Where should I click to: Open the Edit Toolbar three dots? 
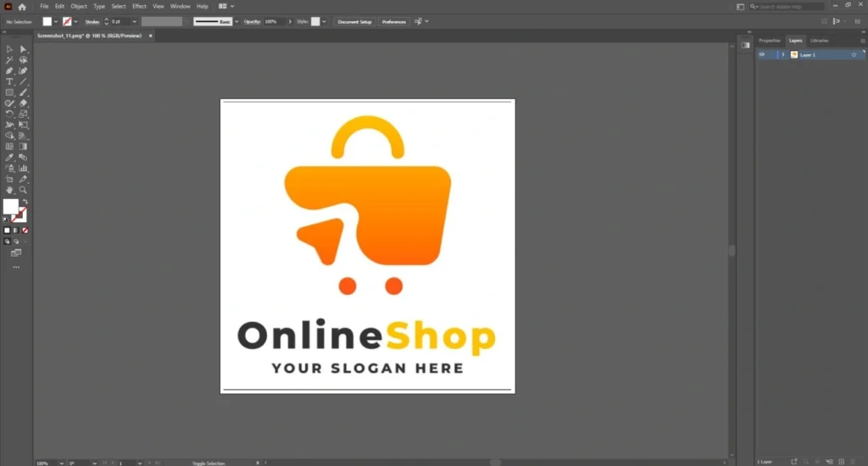pos(16,267)
